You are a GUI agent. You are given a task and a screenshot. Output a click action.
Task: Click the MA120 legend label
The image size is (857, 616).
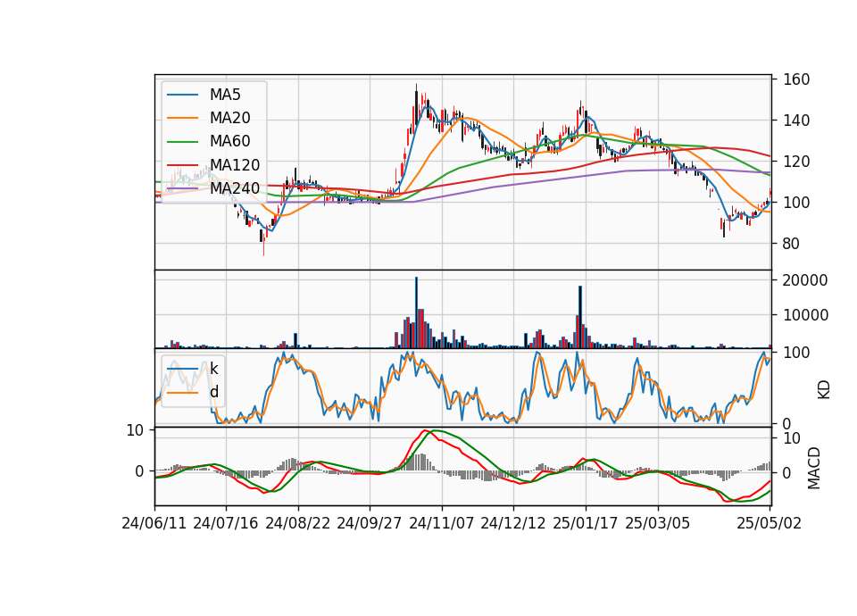[x=235, y=165]
